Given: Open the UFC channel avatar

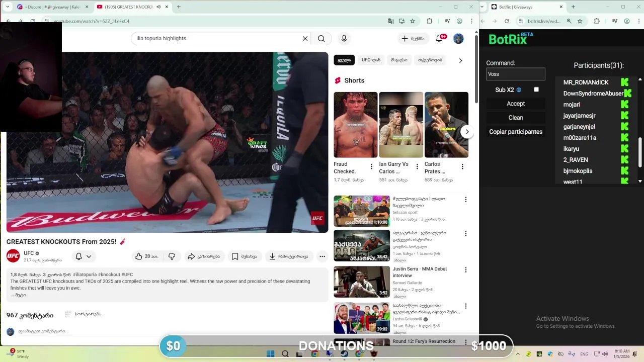Looking at the screenshot, I should tap(13, 256).
